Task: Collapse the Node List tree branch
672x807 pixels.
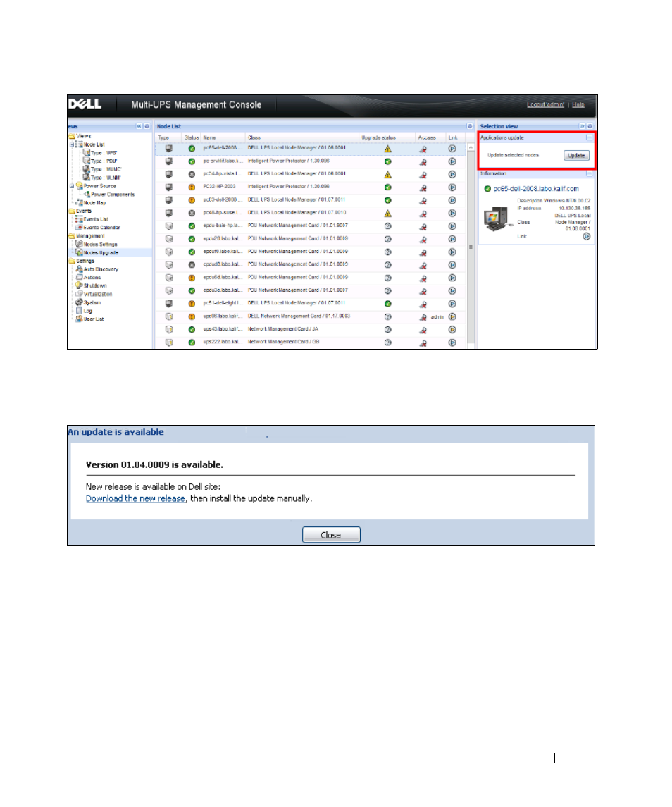Action: point(72,144)
